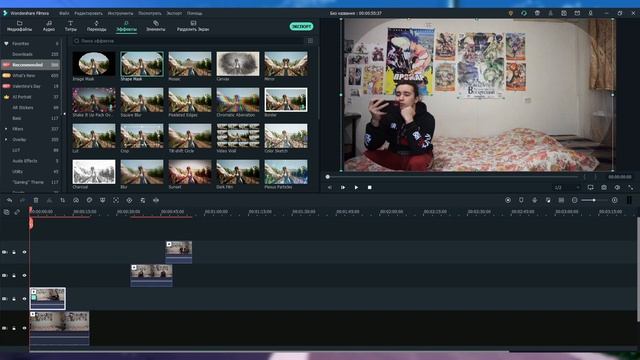Click the stop button in preview
The width and height of the screenshot is (640, 360).
pyautogui.click(x=369, y=187)
